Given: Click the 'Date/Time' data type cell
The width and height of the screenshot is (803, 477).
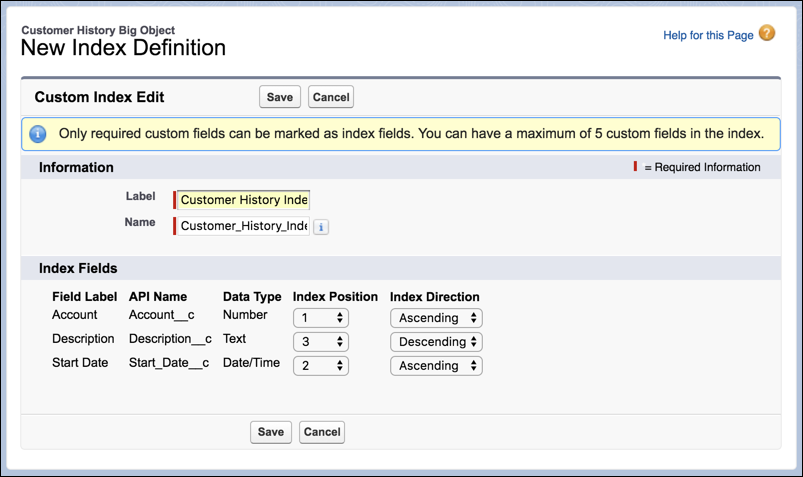Looking at the screenshot, I should 251,363.
